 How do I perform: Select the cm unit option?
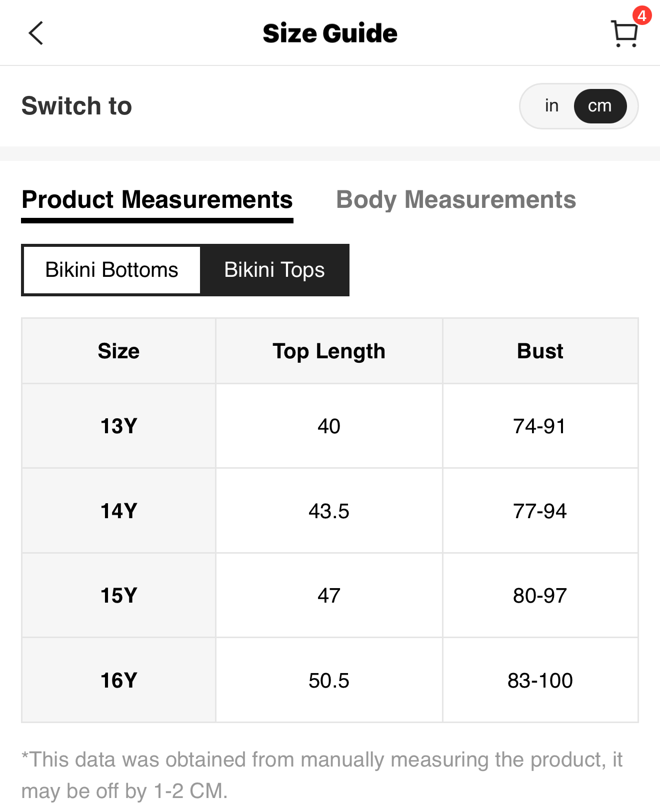coord(599,106)
